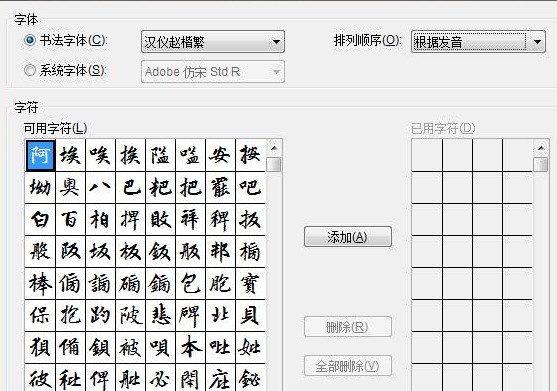Open the 汉仪赵楷繁 calligraphy font dropdown
557x391 pixels.
coord(213,42)
